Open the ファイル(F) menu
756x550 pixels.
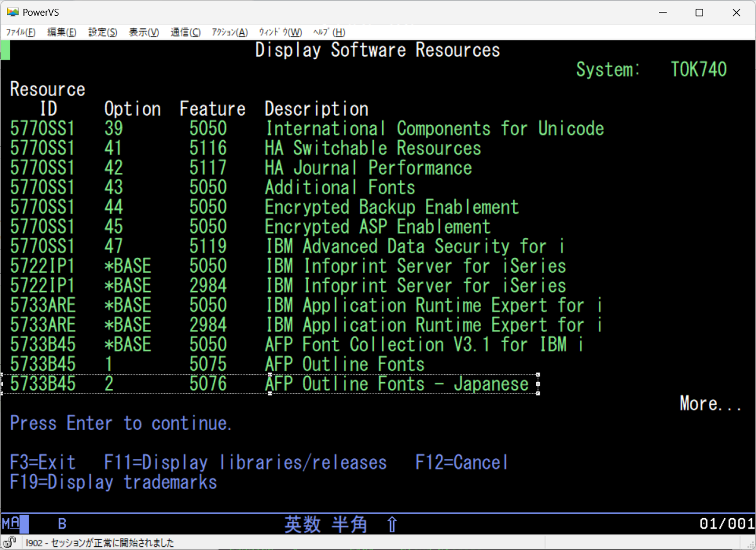click(x=21, y=33)
